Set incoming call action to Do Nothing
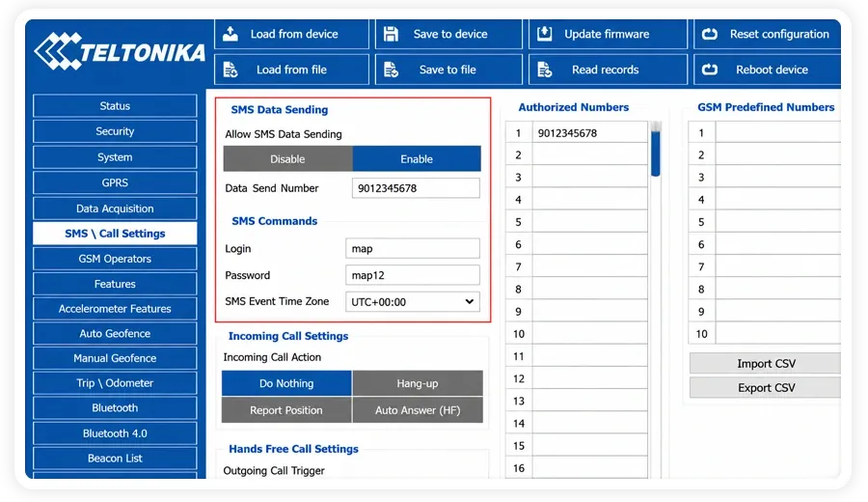868x502 pixels. (286, 383)
